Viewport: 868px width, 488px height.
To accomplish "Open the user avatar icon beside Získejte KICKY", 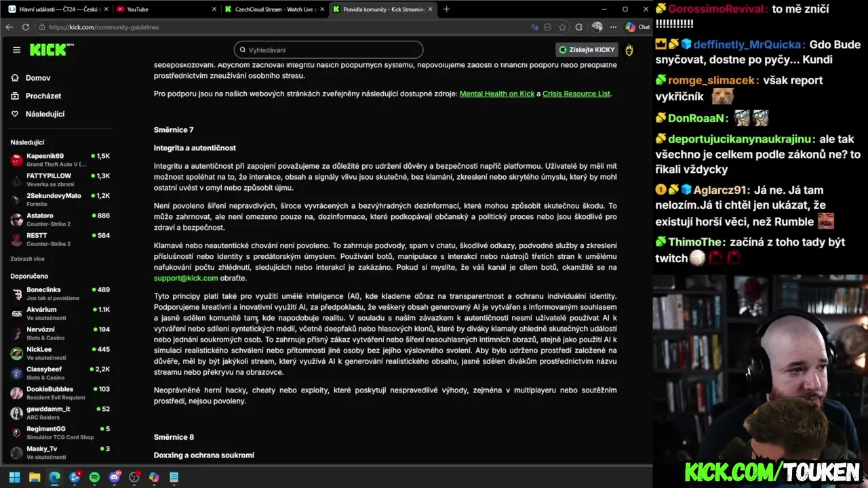I will click(629, 49).
